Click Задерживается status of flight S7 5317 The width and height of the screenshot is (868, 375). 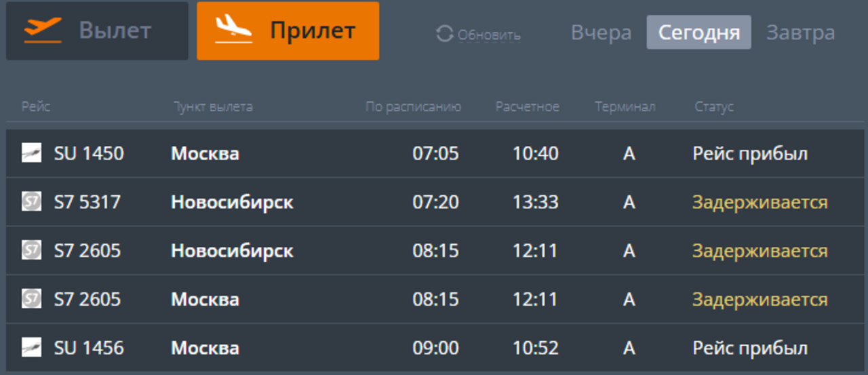pos(759,202)
